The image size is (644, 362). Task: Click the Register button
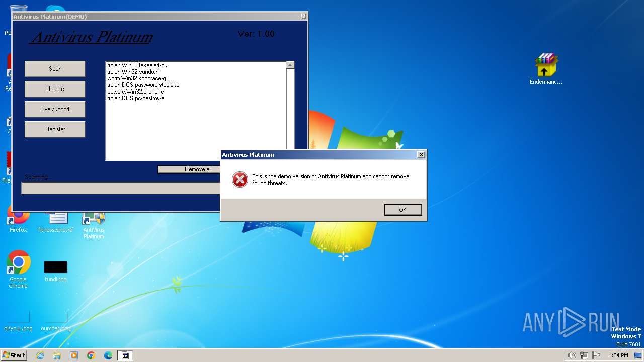click(55, 129)
